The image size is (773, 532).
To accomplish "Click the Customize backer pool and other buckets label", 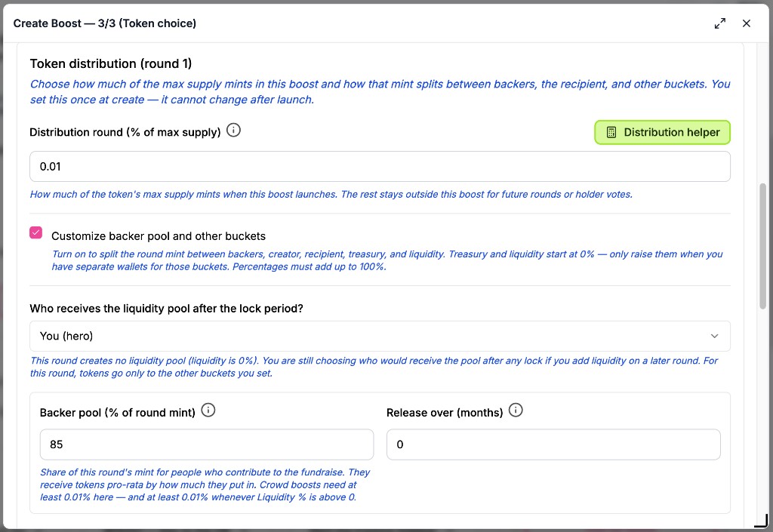I will click(x=159, y=236).
